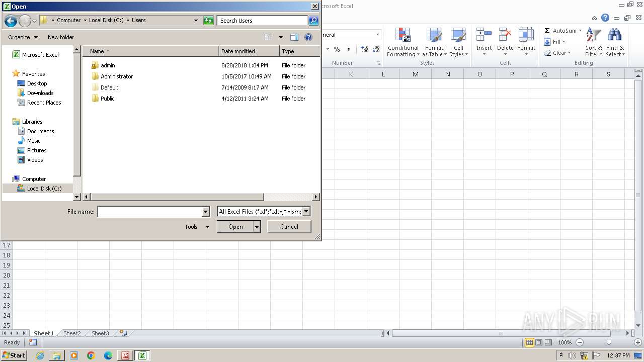
Task: Click Users in the address path
Action: coord(139,21)
